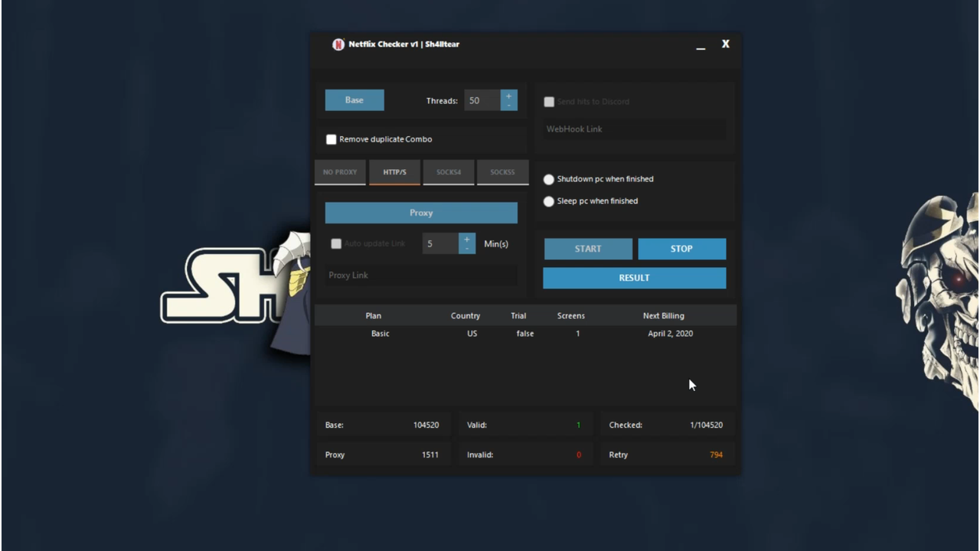Click the Threads: label
Image resolution: width=980 pixels, height=551 pixels.
coord(442,100)
